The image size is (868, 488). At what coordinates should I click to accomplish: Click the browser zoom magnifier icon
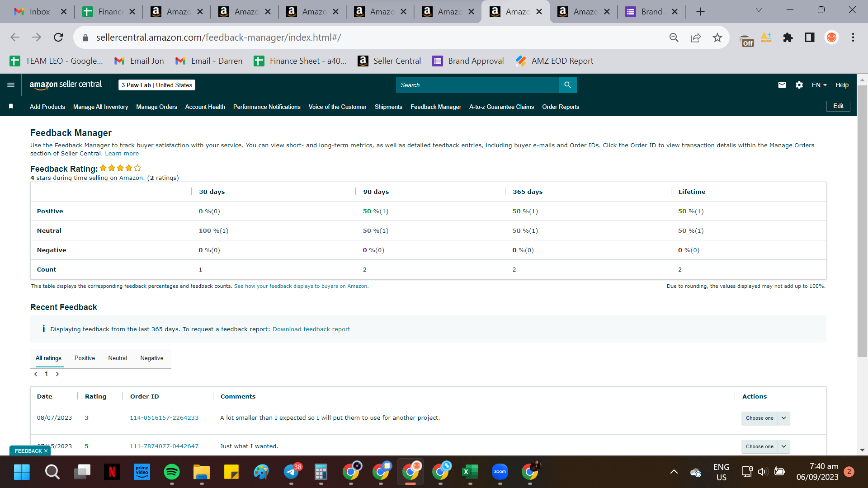674,38
